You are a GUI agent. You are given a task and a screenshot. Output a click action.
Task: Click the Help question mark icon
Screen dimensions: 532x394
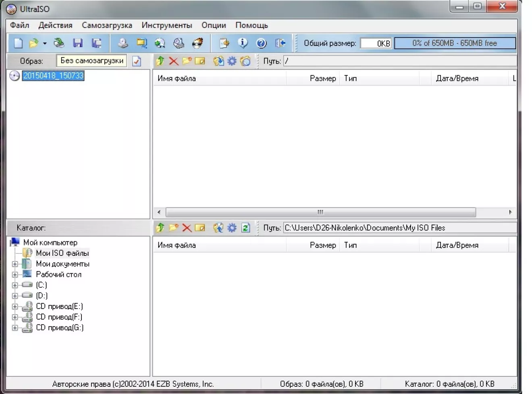coord(262,43)
